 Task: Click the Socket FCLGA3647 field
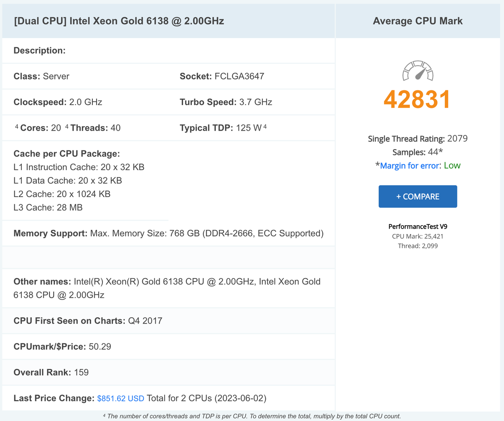222,76
